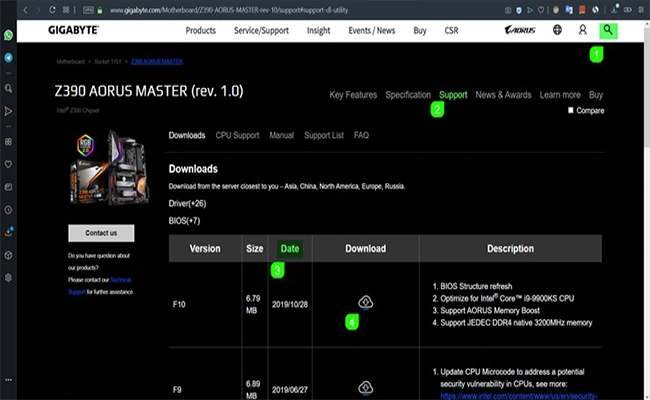
Task: Click the green search magnifier button
Action: [608, 31]
